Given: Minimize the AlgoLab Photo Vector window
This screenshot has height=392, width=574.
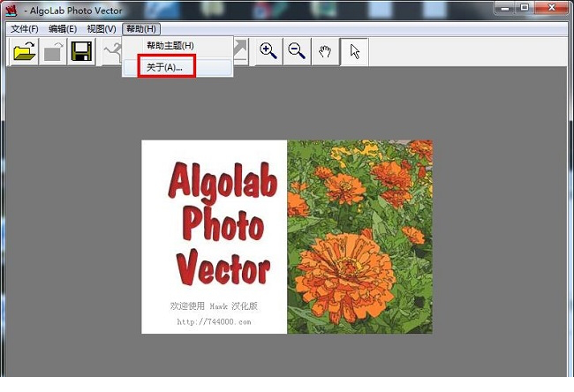Looking at the screenshot, I should click(505, 8).
